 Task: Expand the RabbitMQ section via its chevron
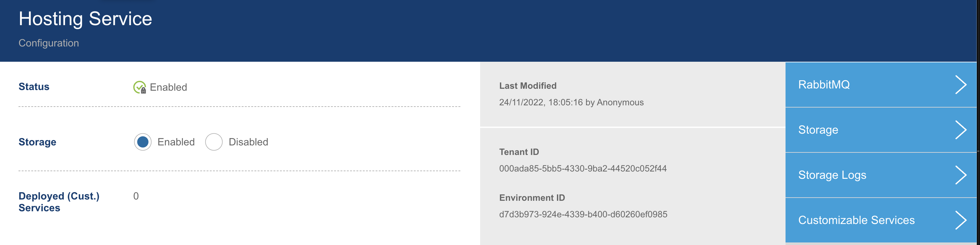point(962,85)
